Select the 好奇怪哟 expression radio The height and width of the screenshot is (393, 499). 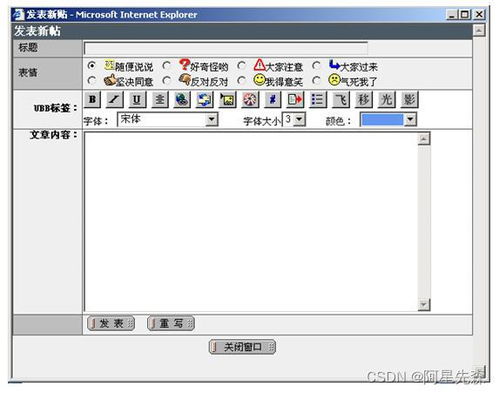point(167,66)
